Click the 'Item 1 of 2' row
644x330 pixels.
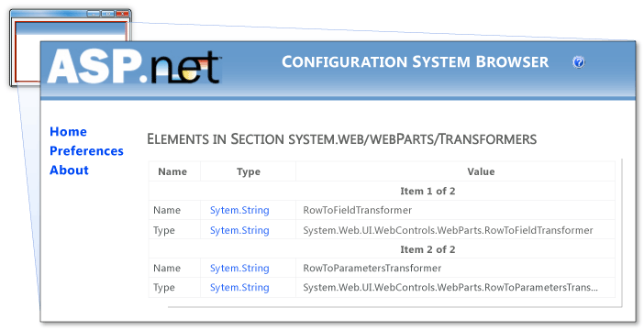click(382, 191)
